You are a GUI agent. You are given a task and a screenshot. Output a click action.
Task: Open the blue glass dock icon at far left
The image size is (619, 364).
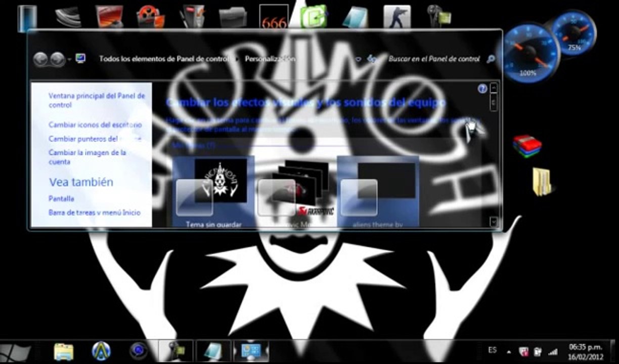coord(27,19)
